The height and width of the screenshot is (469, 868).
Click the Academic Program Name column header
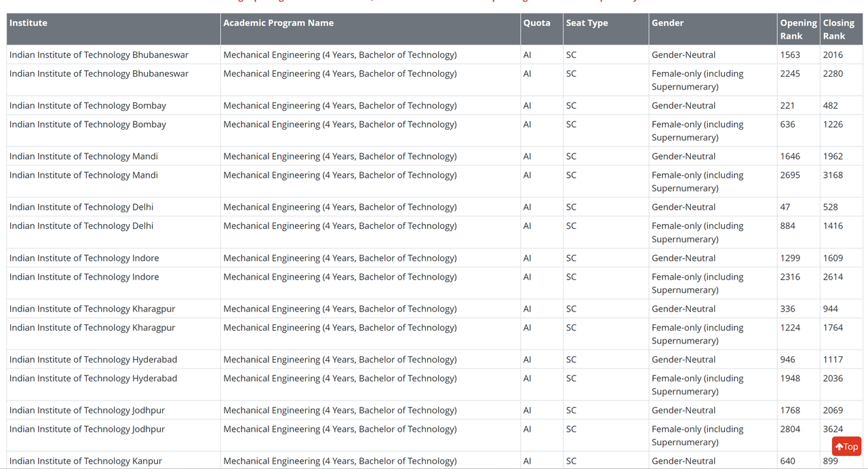click(x=370, y=29)
